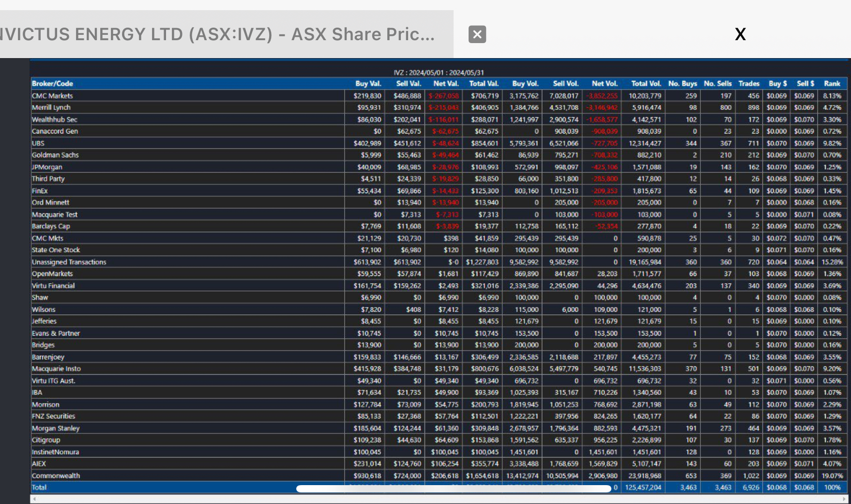The height and width of the screenshot is (504, 851).
Task: Click the right arrow of the bottom scrollbar
Action: 844,499
